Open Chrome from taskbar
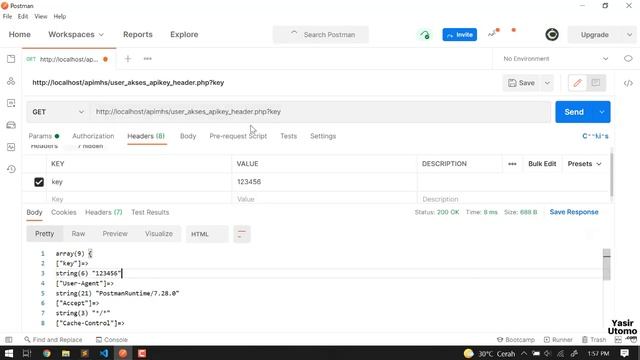Viewport: 640px width, 360px height. tap(47, 353)
